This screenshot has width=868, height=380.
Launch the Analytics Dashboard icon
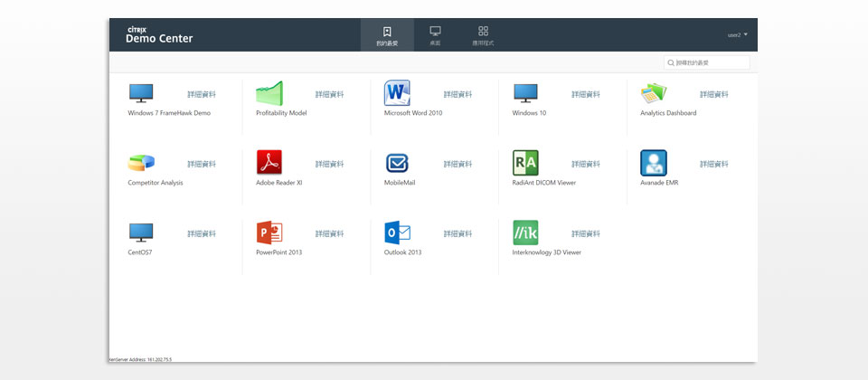pyautogui.click(x=654, y=92)
